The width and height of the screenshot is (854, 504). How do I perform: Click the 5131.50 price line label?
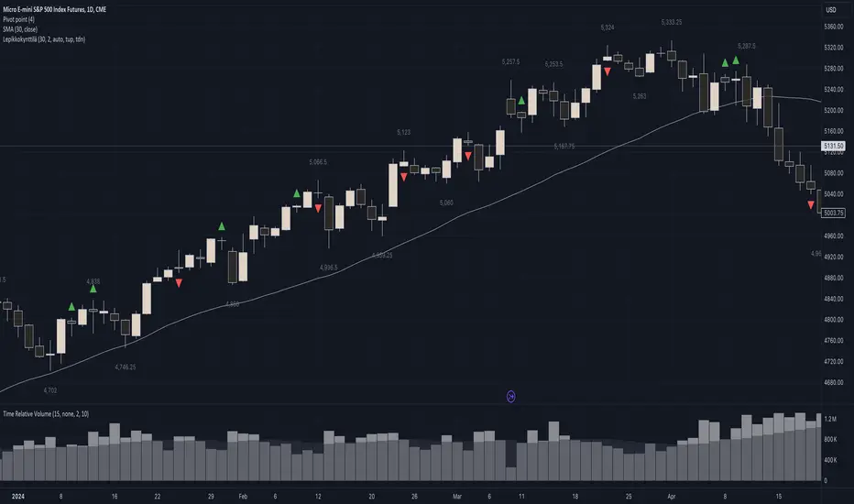[833, 147]
